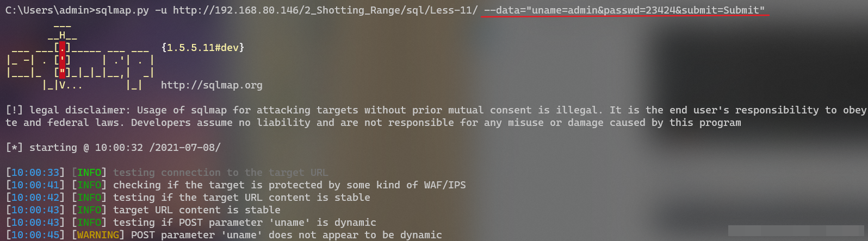Click the sqlmap ASCII art logo
The width and height of the screenshot is (868, 241).
click(x=80, y=54)
